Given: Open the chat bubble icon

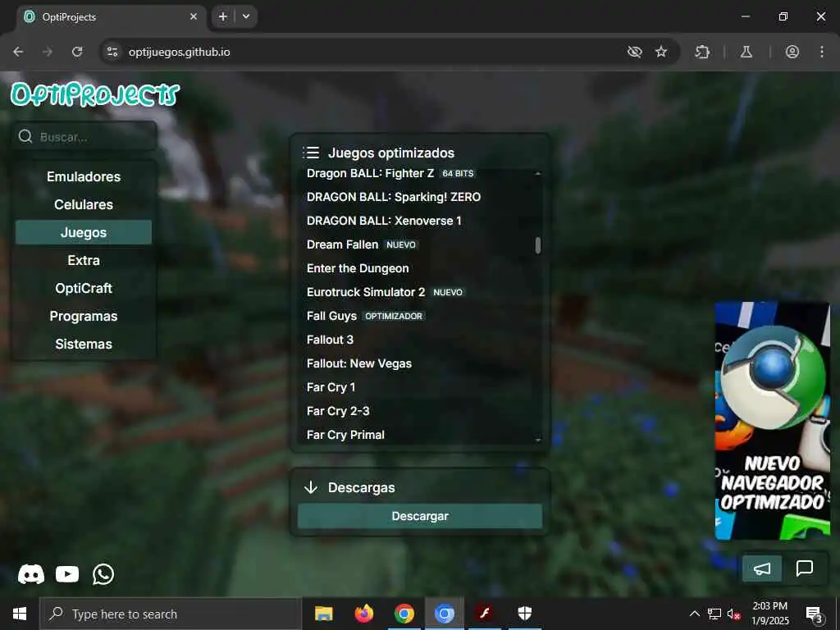Looking at the screenshot, I should pos(805,568).
